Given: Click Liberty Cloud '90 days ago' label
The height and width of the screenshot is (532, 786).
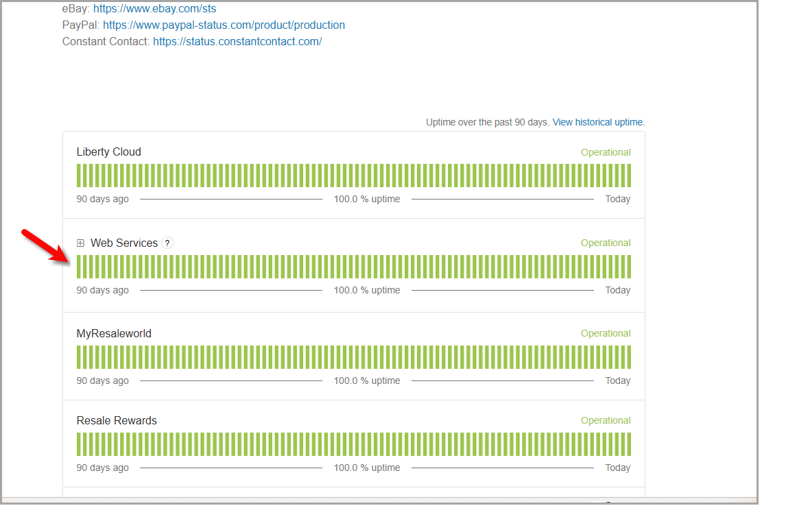Looking at the screenshot, I should [x=102, y=199].
